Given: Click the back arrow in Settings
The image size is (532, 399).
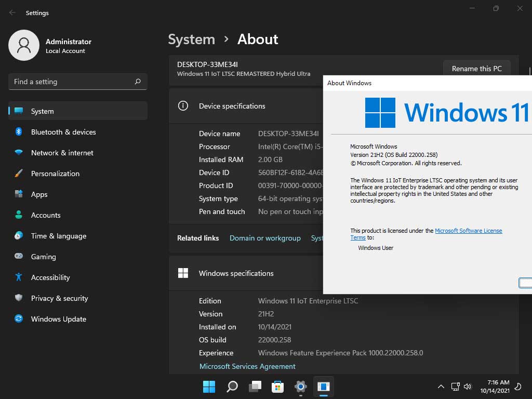Looking at the screenshot, I should click(12, 12).
